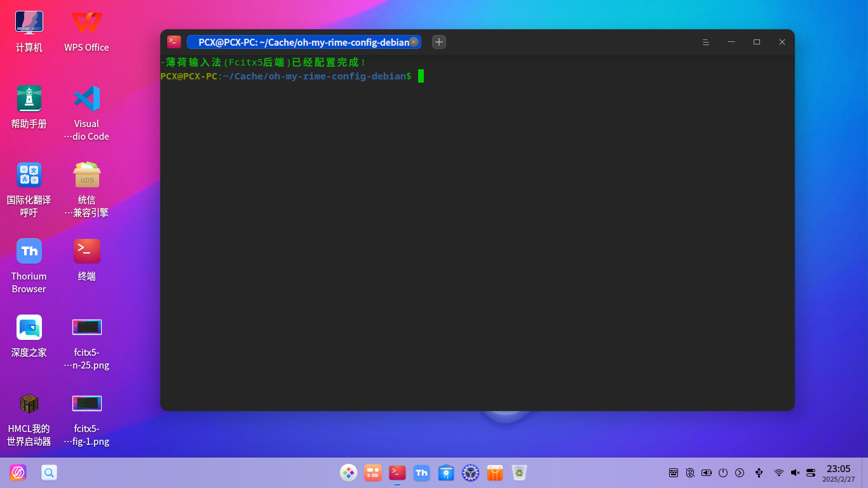Expand the tray arrow icon

tap(740, 473)
